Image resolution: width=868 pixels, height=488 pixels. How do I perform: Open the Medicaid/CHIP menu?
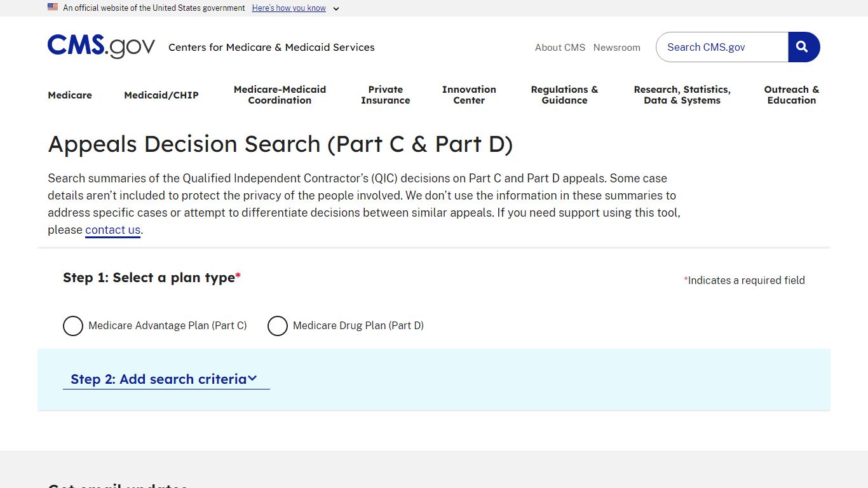(161, 95)
